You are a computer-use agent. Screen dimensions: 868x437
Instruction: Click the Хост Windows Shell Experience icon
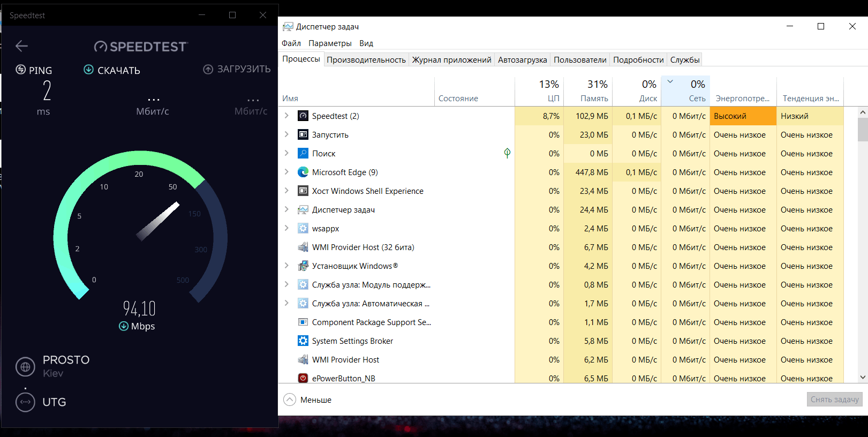pos(303,191)
